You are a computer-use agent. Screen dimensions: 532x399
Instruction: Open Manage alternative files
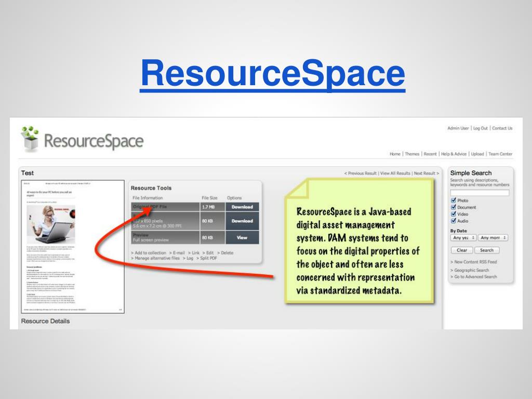pyautogui.click(x=155, y=258)
